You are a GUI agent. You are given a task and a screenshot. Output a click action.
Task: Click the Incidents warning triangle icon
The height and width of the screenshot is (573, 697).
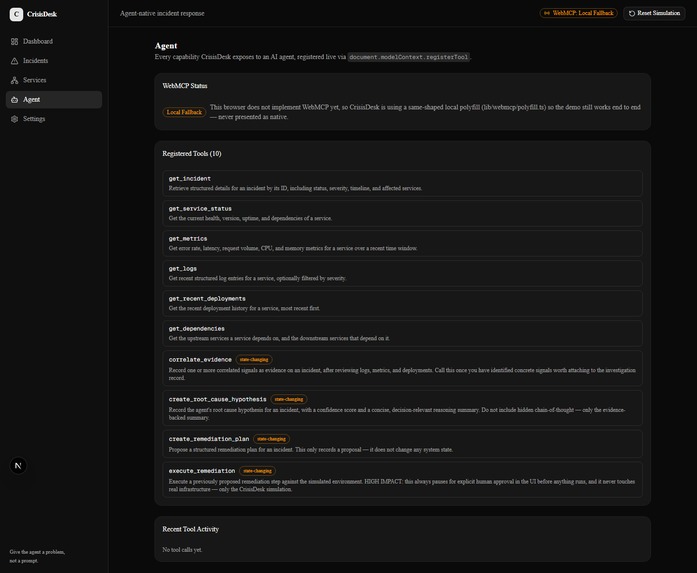[15, 61]
